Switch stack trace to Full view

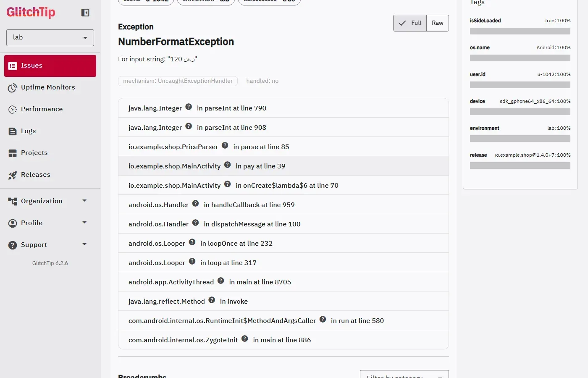410,23
